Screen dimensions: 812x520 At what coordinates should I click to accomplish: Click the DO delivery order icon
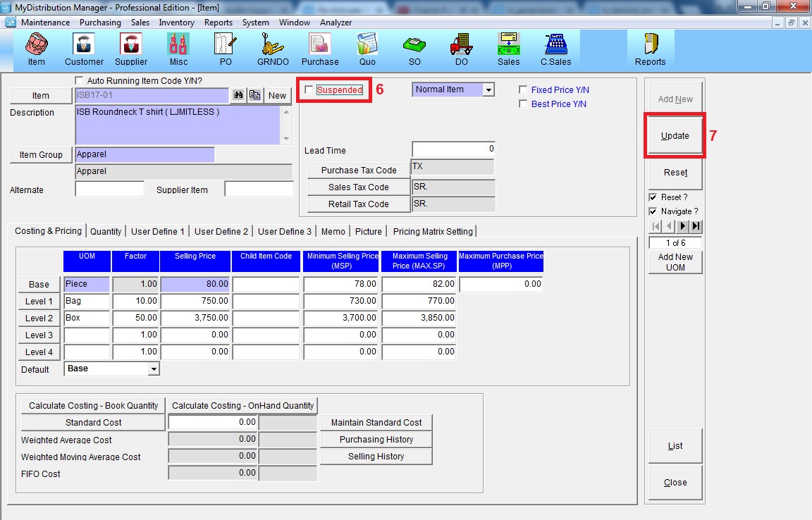coord(461,49)
